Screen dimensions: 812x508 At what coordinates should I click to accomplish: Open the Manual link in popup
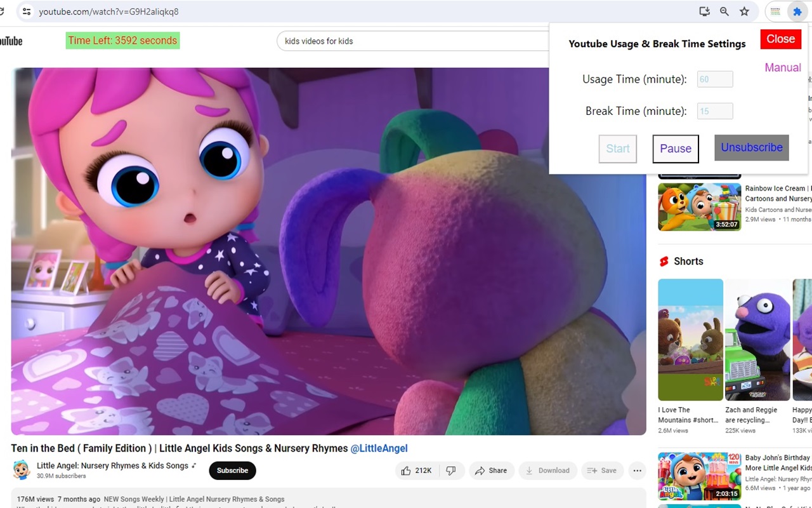(783, 67)
